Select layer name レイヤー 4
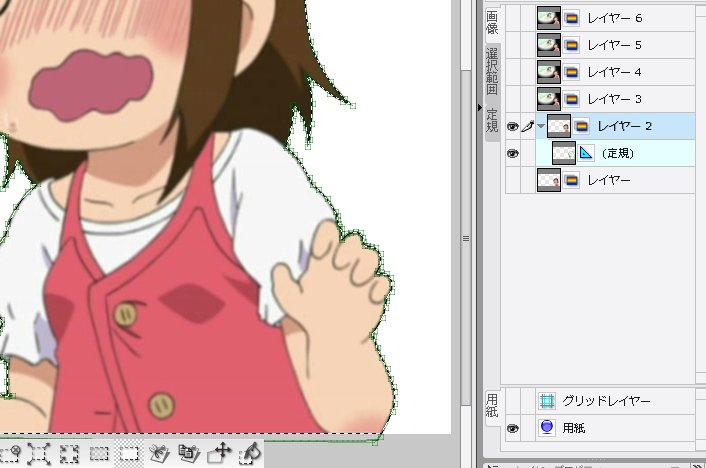This screenshot has width=706, height=468. pos(615,73)
